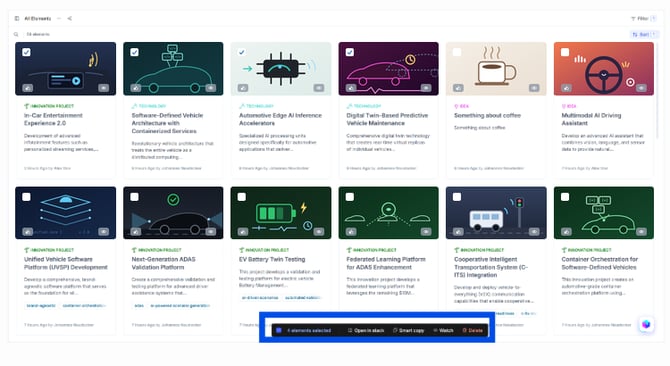Image resolution: width=670 pixels, height=366 pixels.
Task: Click Watch in the selection bar
Action: [x=443, y=331]
